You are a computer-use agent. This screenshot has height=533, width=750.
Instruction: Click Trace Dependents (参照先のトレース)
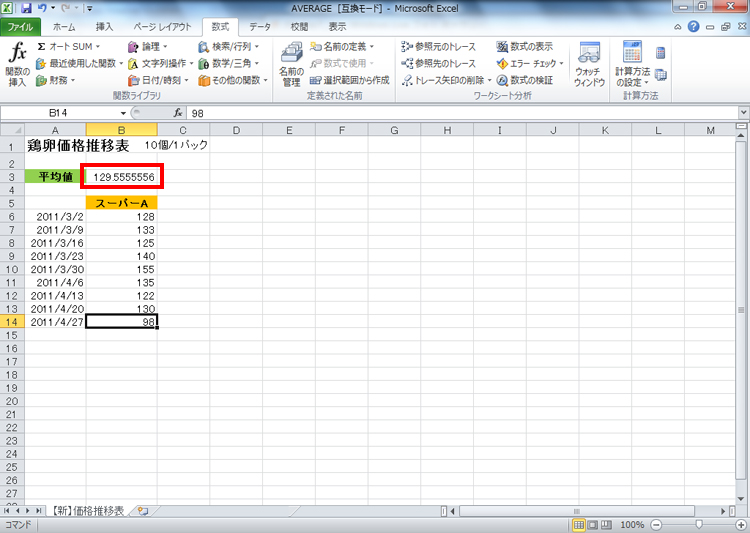tap(439, 63)
